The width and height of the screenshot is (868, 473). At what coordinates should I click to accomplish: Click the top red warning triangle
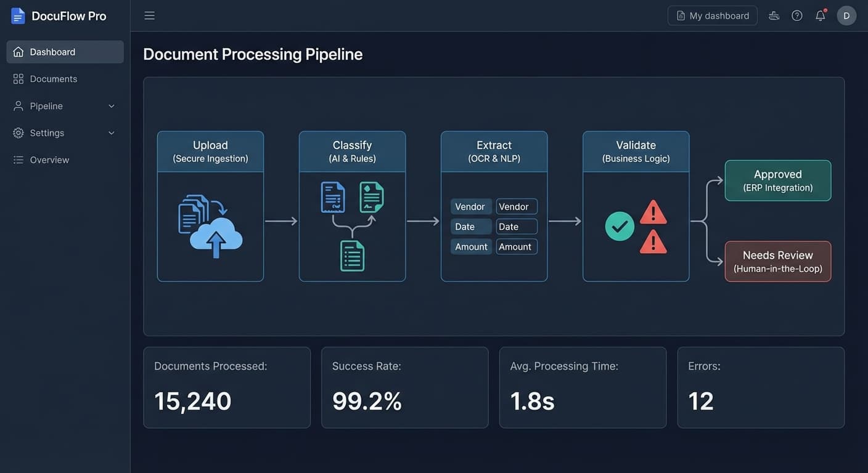tap(653, 212)
